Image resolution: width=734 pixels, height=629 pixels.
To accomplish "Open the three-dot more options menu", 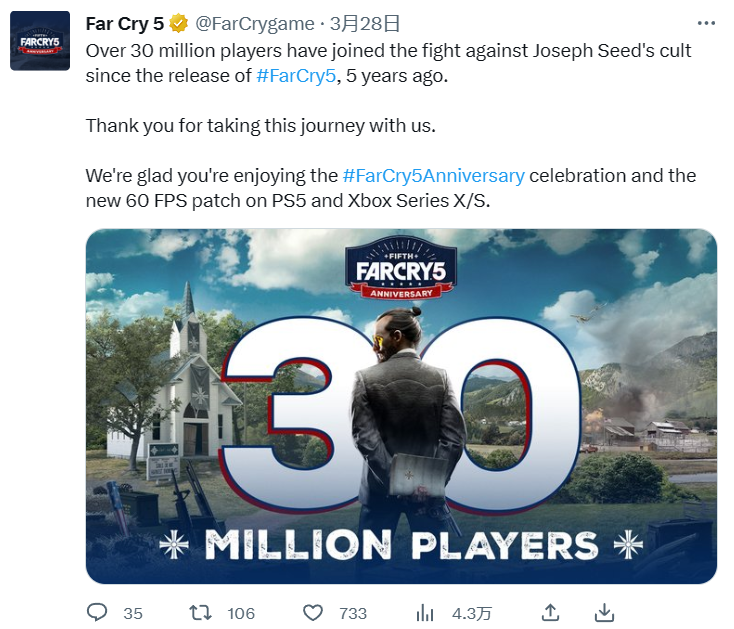I will (x=706, y=22).
